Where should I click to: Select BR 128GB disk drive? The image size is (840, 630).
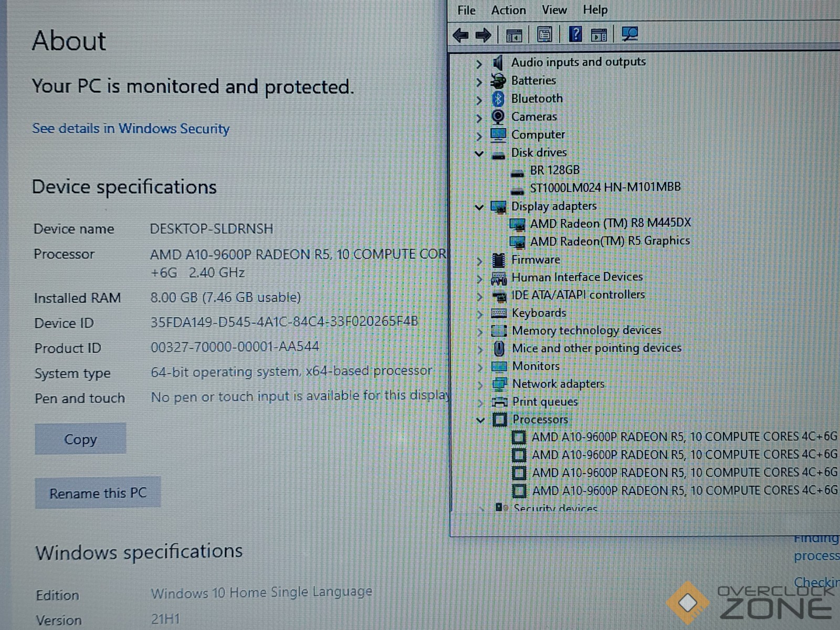tap(554, 170)
